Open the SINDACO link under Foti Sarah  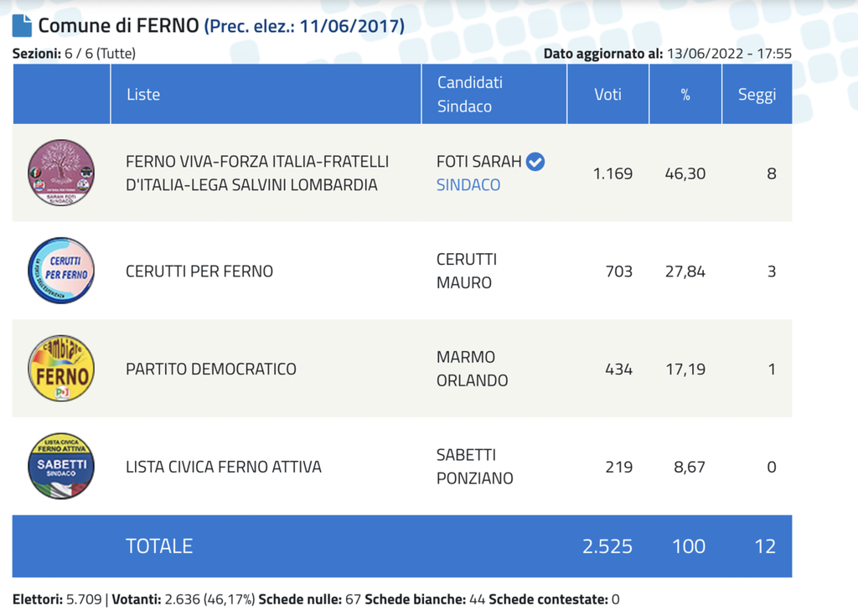pyautogui.click(x=468, y=185)
